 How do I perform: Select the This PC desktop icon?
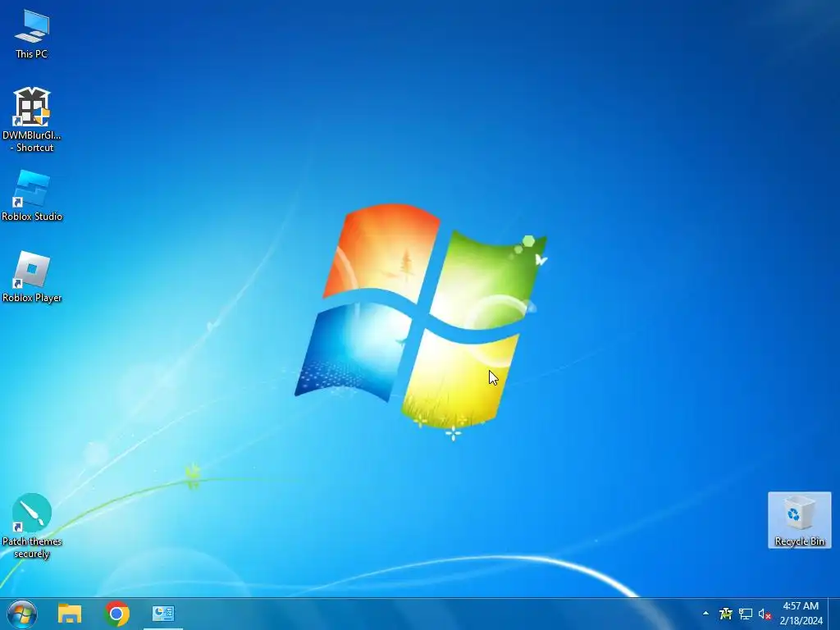(32, 34)
